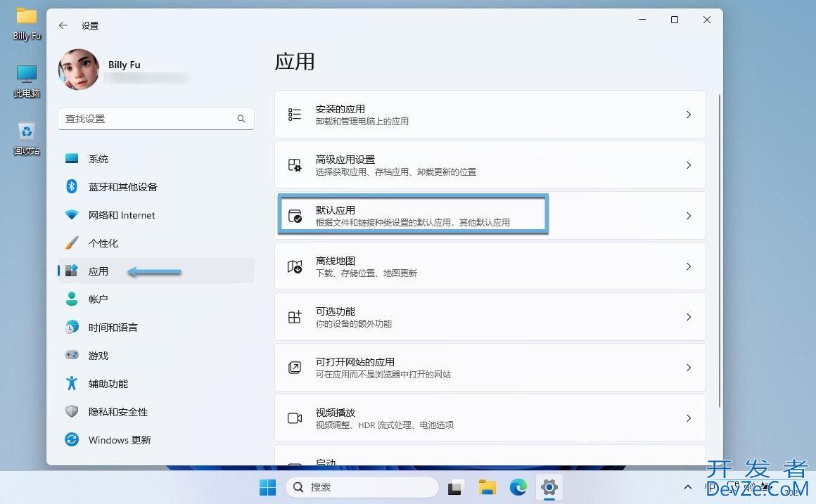Click the list icon beside 安装的应用

point(295,115)
